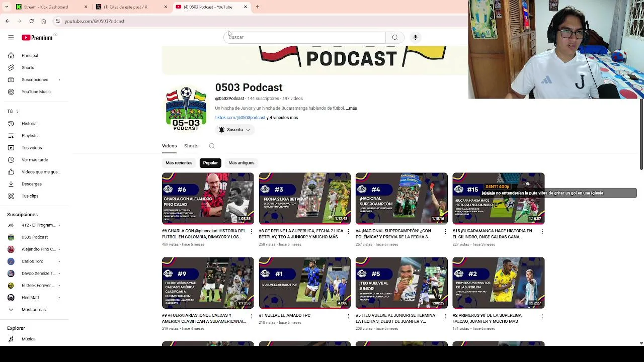Open site info icon in address bar

(58, 21)
